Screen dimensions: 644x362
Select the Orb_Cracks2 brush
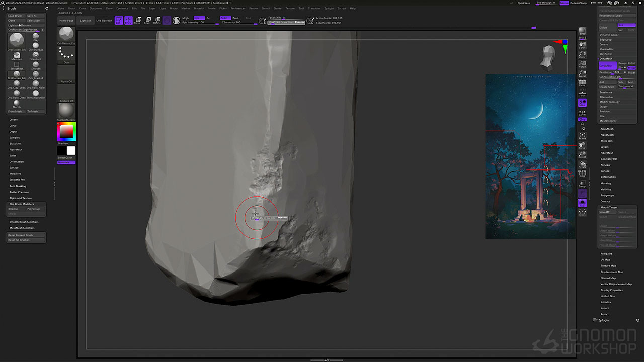coord(36,75)
